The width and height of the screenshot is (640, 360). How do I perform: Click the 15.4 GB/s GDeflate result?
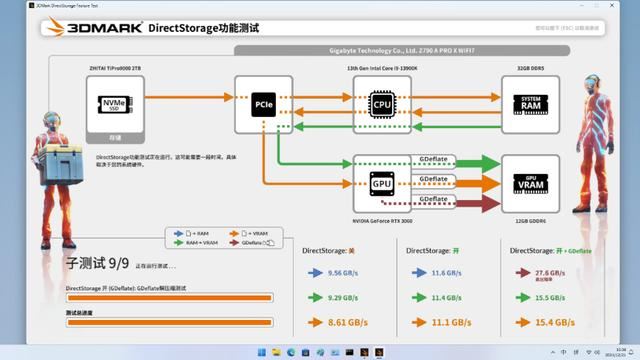555,322
